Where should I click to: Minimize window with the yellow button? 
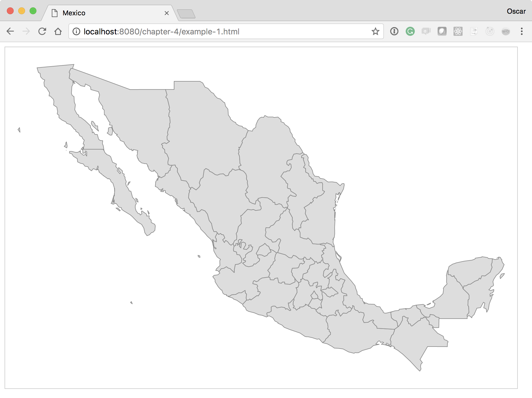22,11
